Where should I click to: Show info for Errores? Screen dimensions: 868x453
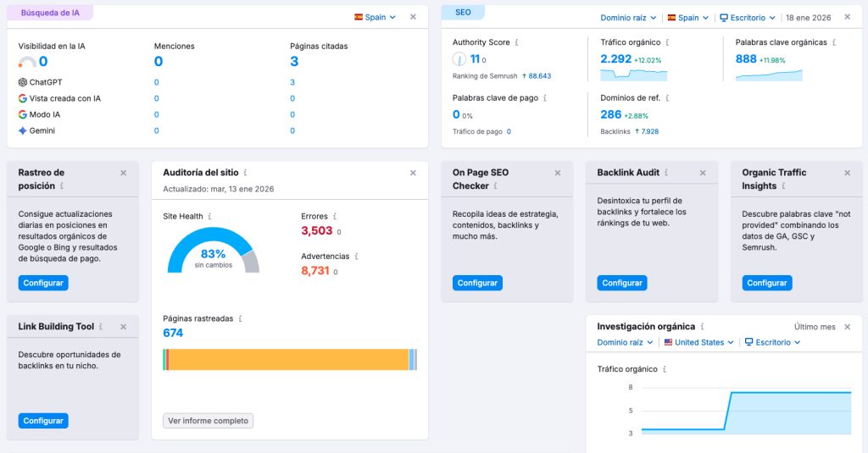(334, 216)
